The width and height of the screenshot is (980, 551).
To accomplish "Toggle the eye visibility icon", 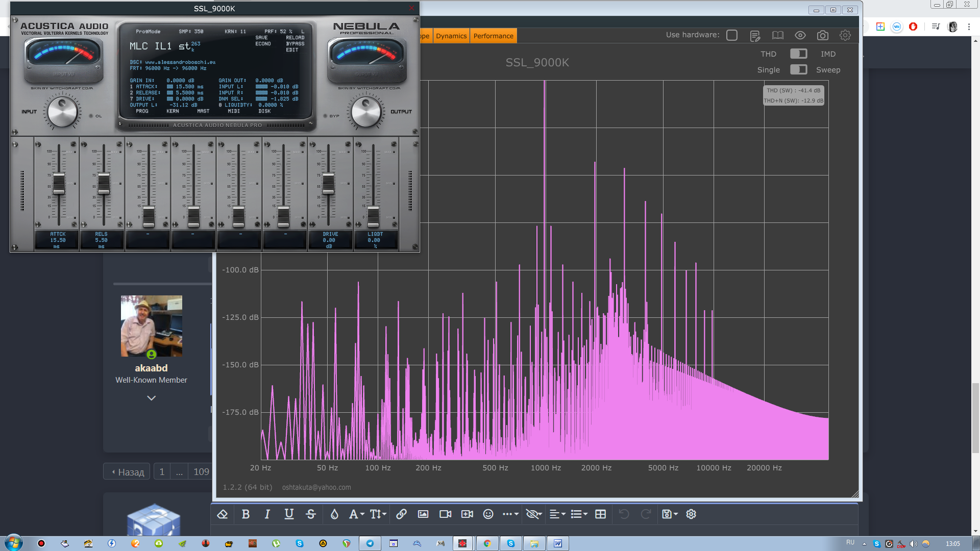I will coord(800,35).
